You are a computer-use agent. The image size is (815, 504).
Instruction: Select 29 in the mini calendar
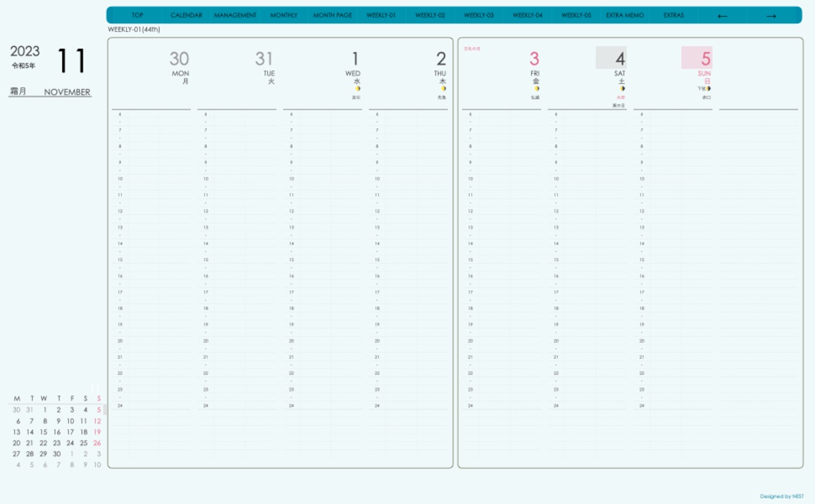[x=43, y=454]
